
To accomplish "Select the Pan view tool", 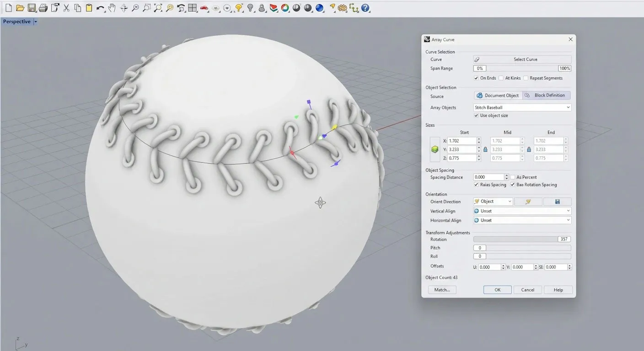I will point(112,7).
